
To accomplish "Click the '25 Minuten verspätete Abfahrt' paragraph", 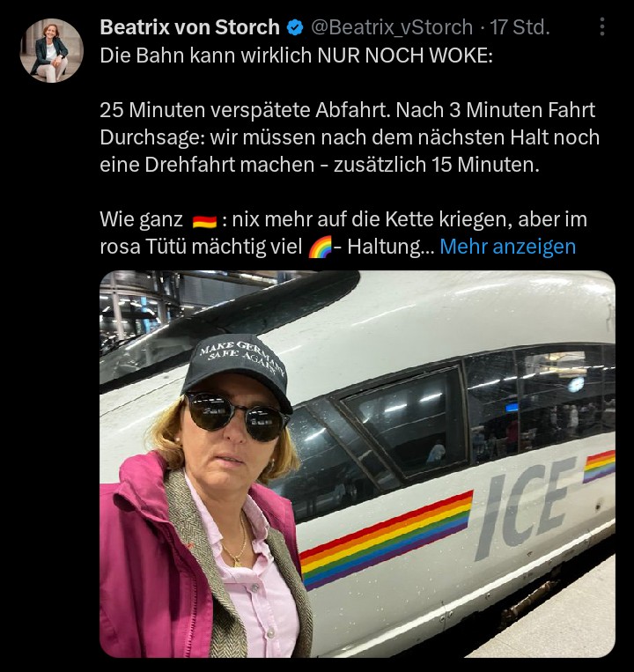I will (350, 137).
